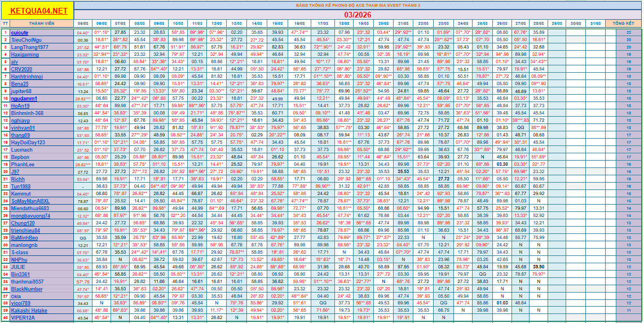Open member vicoi789

pyautogui.click(x=21, y=304)
